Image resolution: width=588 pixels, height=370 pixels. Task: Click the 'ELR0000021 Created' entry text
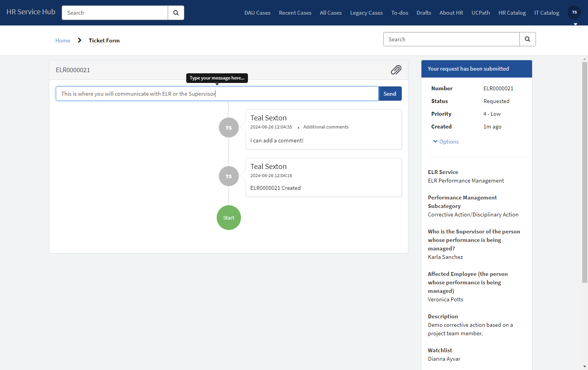click(275, 188)
